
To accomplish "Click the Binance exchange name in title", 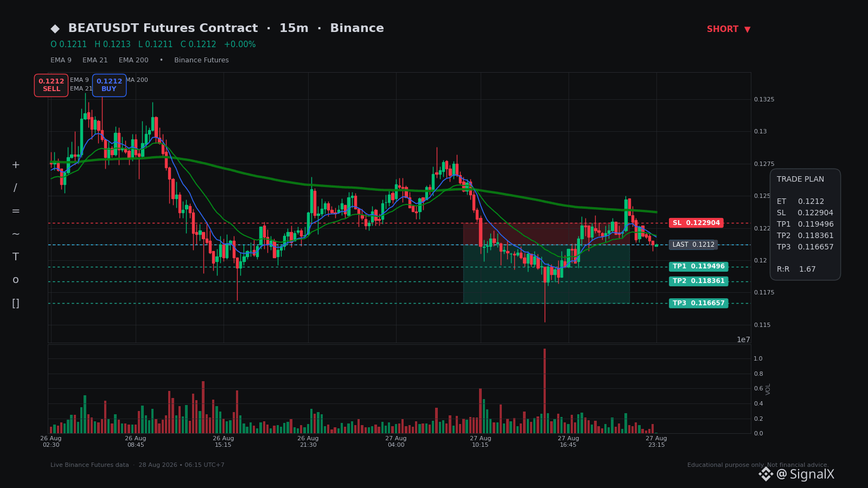I will tap(357, 28).
